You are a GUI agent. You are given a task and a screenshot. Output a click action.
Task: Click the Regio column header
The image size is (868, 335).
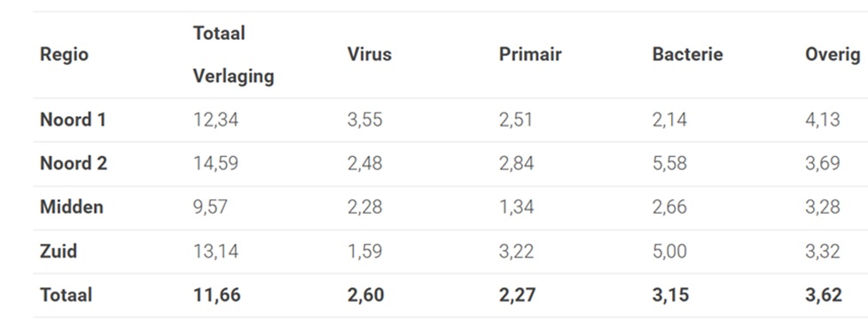[x=64, y=55]
